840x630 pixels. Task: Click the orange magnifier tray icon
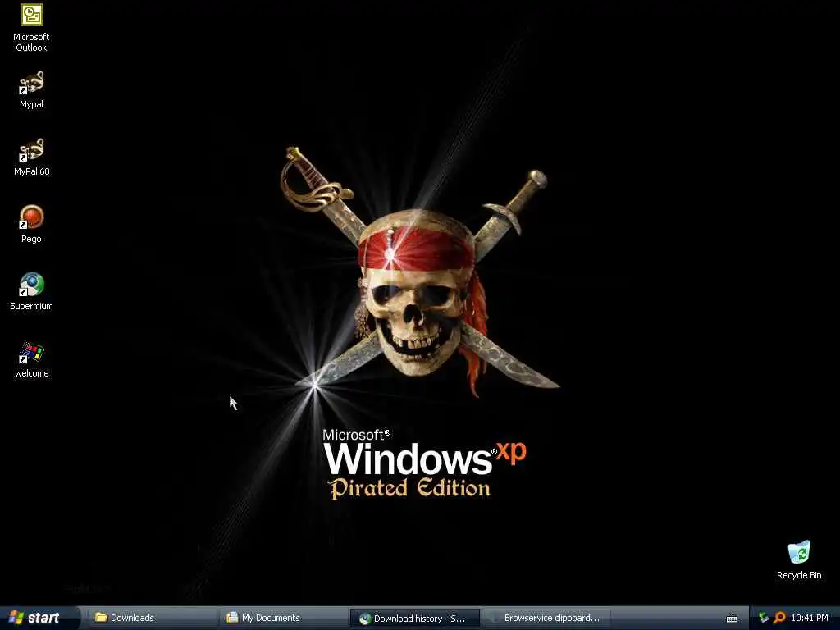tap(779, 619)
